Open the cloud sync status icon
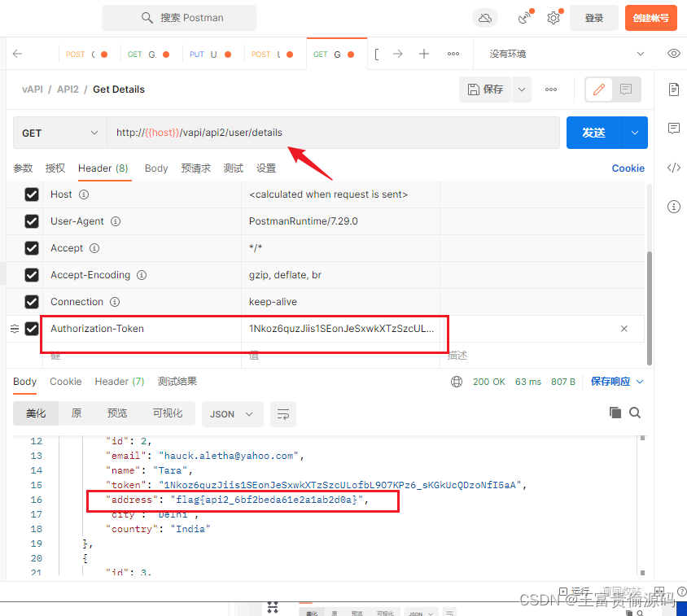Viewport: 687px width, 616px height. pos(485,18)
